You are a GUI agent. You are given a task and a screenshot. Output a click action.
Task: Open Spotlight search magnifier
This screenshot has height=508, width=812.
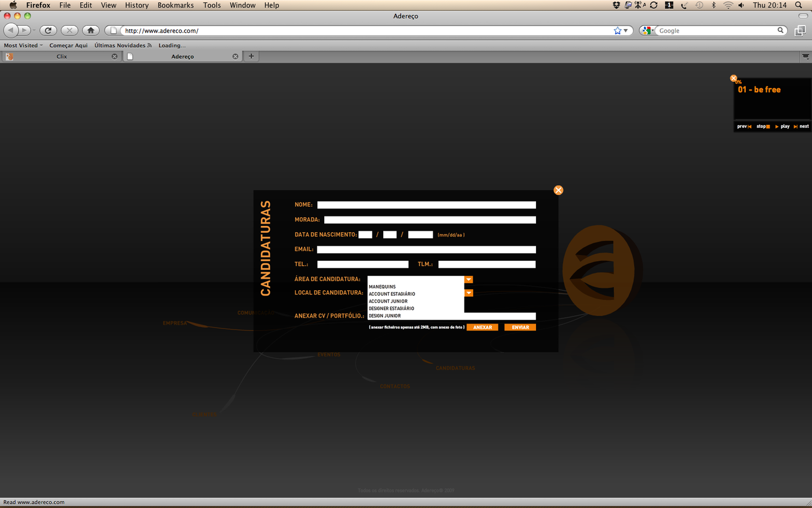pos(799,5)
